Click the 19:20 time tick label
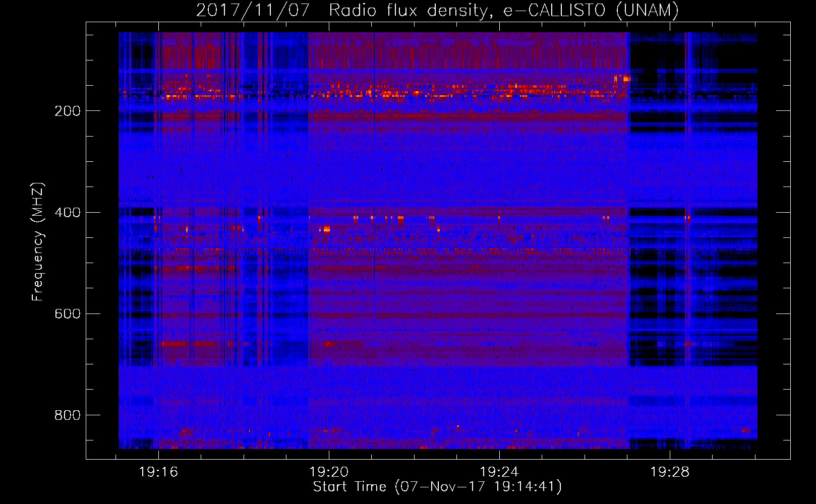The height and width of the screenshot is (504, 816). [x=329, y=472]
